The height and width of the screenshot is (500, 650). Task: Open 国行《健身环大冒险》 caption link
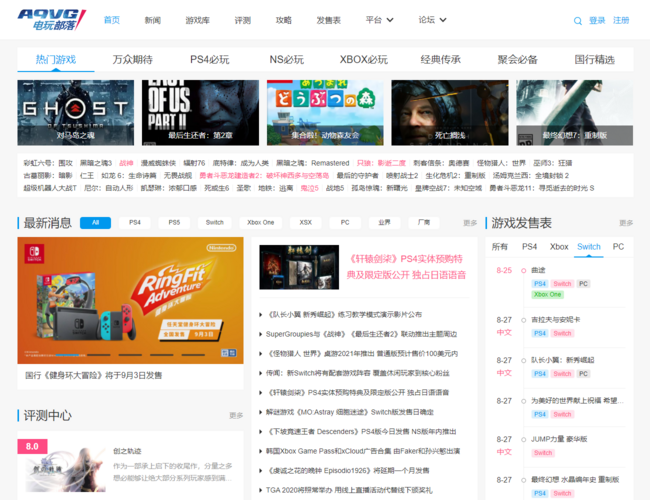(93, 376)
